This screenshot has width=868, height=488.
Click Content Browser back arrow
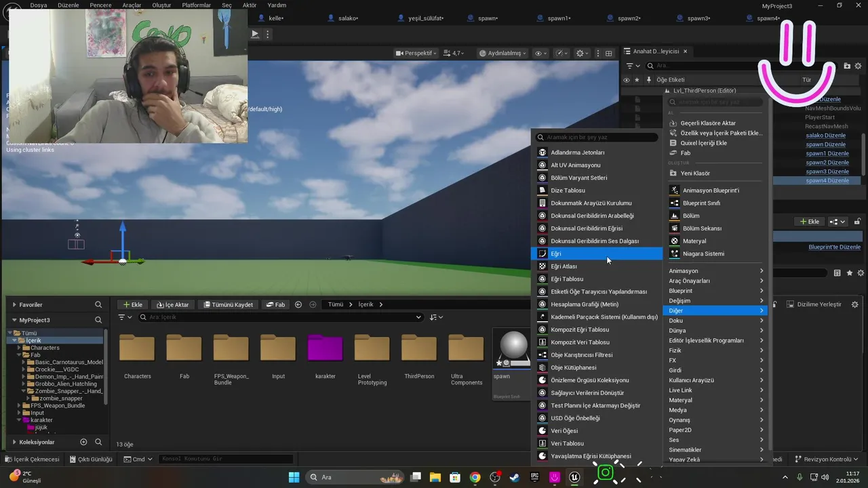pyautogui.click(x=298, y=304)
